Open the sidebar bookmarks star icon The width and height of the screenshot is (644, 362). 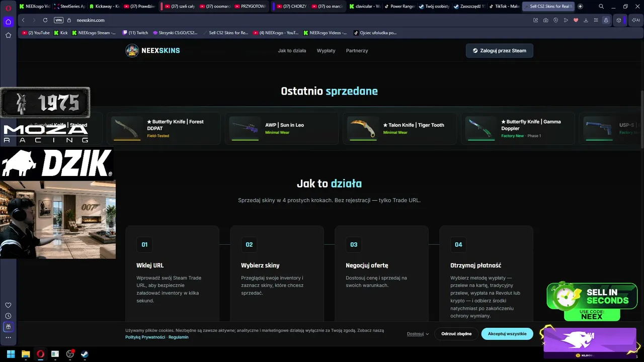click(8, 35)
